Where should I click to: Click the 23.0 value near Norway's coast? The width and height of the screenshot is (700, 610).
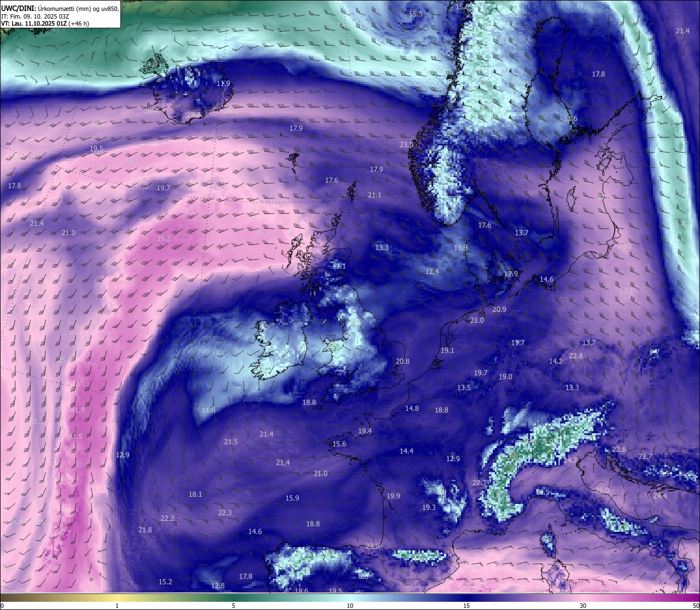click(406, 144)
